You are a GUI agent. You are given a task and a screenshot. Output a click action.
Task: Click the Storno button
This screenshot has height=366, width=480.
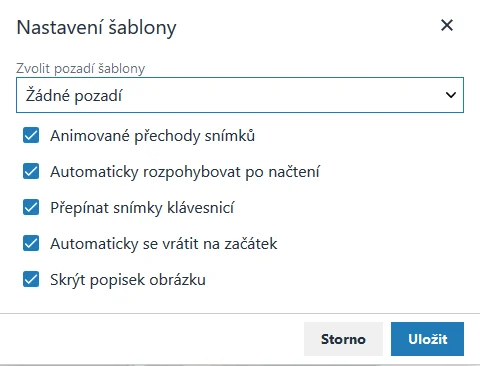pyautogui.click(x=343, y=339)
